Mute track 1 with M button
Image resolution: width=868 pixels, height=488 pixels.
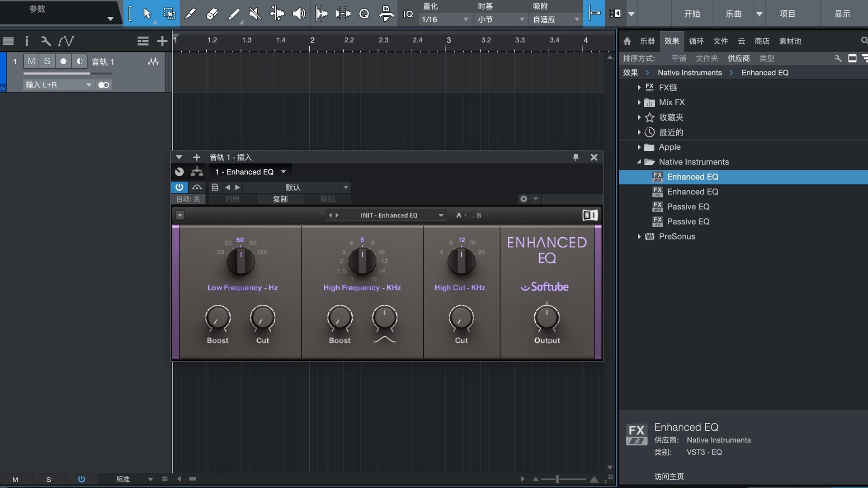coord(31,61)
